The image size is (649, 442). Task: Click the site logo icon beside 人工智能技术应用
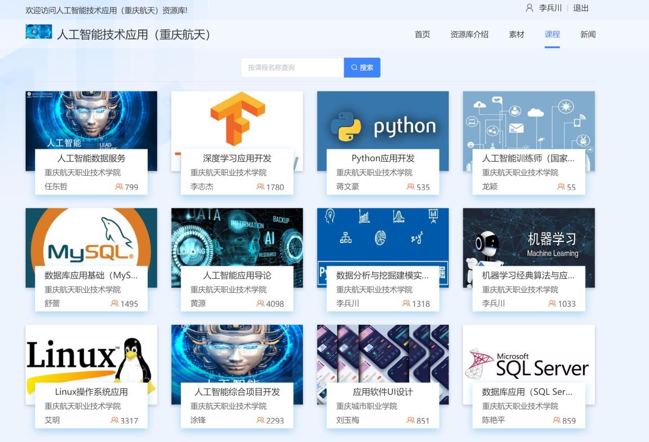coord(38,32)
